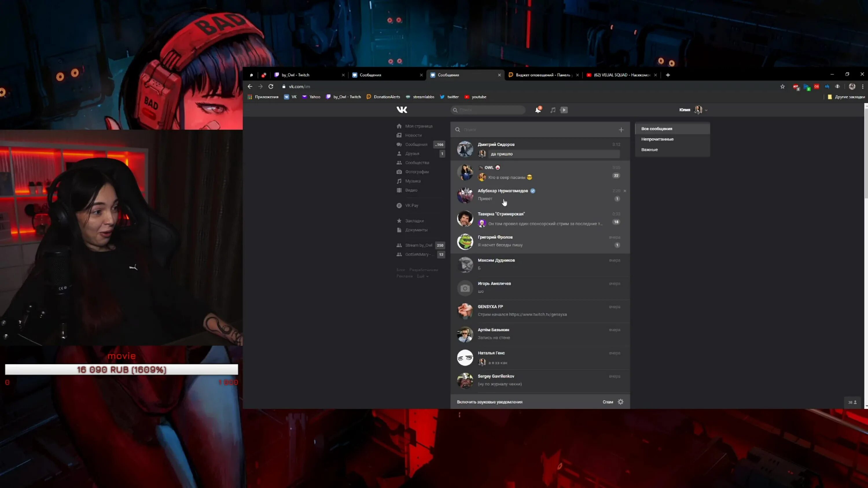This screenshot has height=488, width=868.
Task: Go back with browser back arrow
Action: tap(250, 86)
